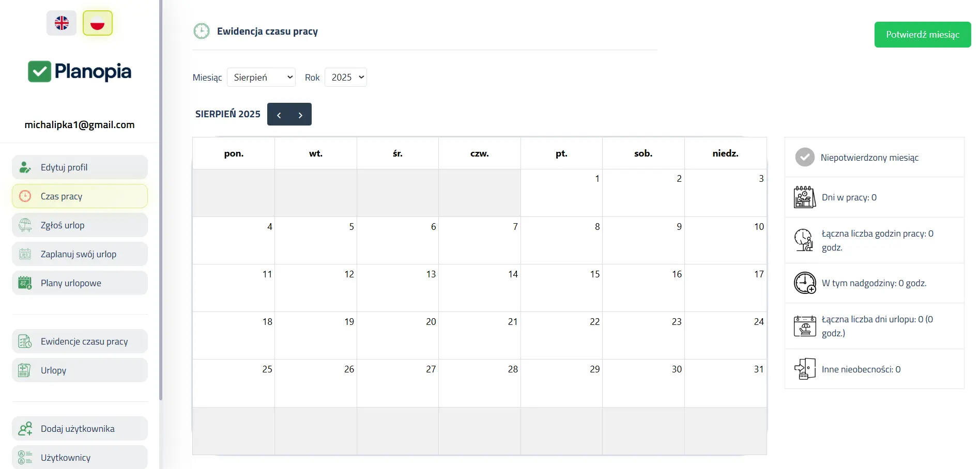Open the Rok dropdown showing 2025
This screenshot has width=980, height=469.
click(x=345, y=77)
